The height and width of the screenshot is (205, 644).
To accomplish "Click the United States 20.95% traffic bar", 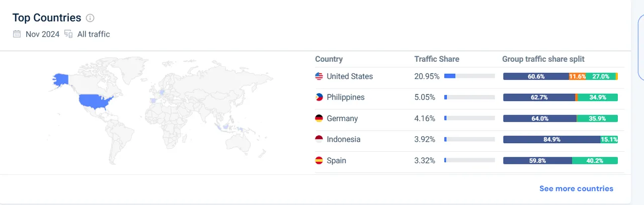I will [x=470, y=76].
